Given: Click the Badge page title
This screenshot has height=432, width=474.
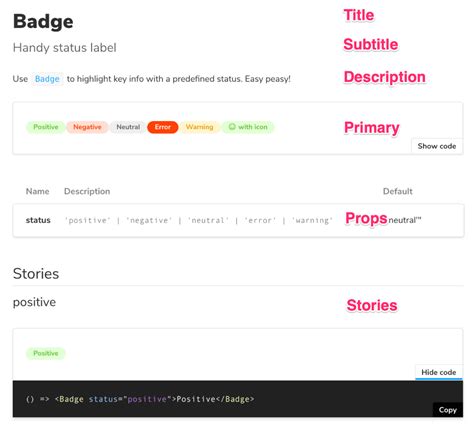Looking at the screenshot, I should [x=43, y=22].
